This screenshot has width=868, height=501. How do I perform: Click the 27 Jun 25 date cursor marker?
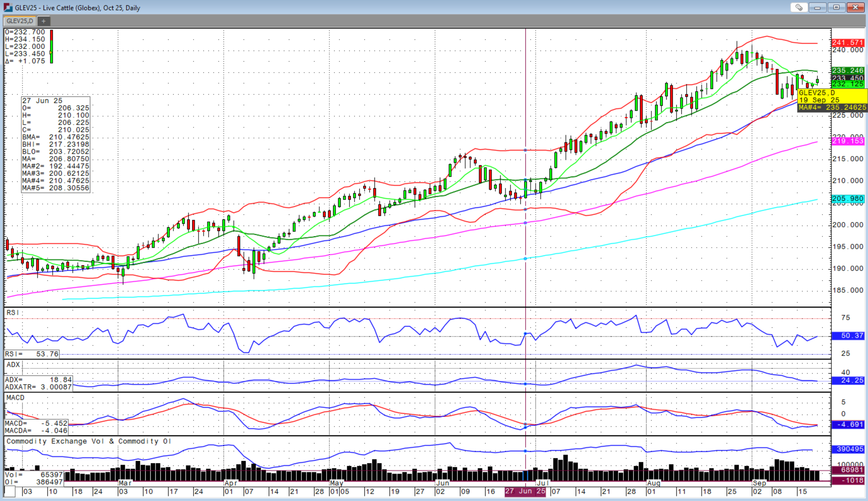[x=525, y=491]
